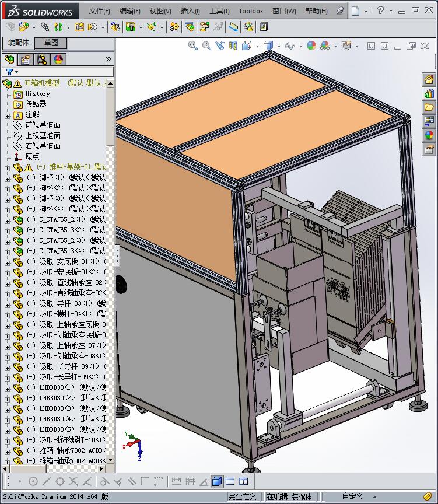Open the 工具(T) menu
438x504 pixels.
(219, 11)
